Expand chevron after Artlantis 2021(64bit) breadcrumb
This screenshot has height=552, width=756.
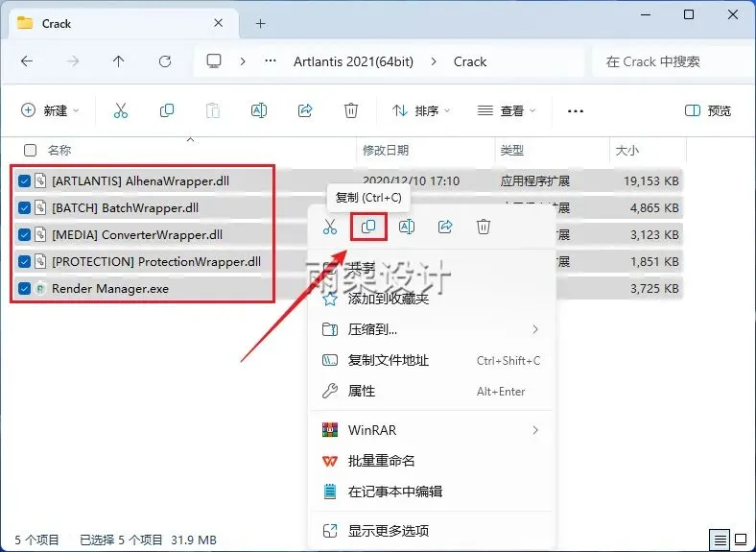[434, 61]
